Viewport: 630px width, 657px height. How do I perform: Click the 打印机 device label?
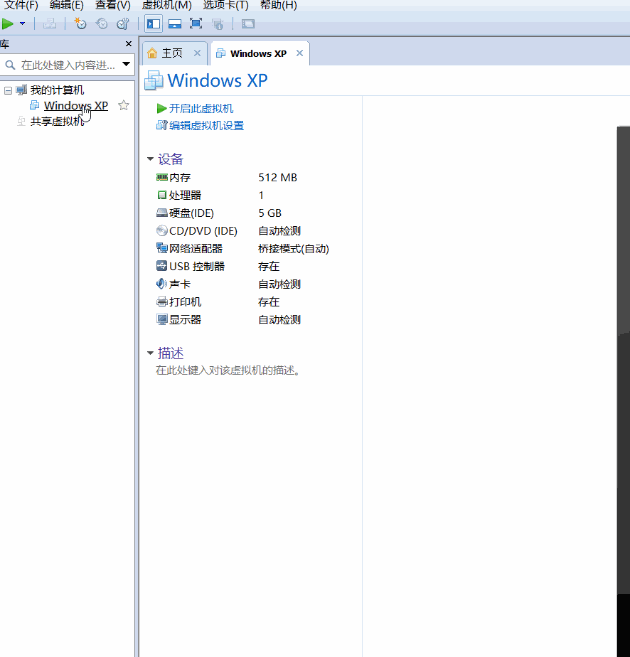click(x=185, y=302)
